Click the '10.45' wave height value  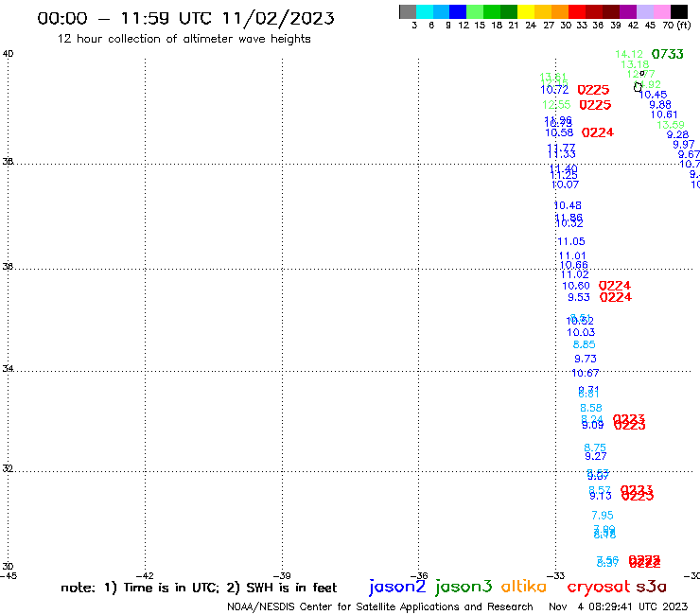[653, 95]
